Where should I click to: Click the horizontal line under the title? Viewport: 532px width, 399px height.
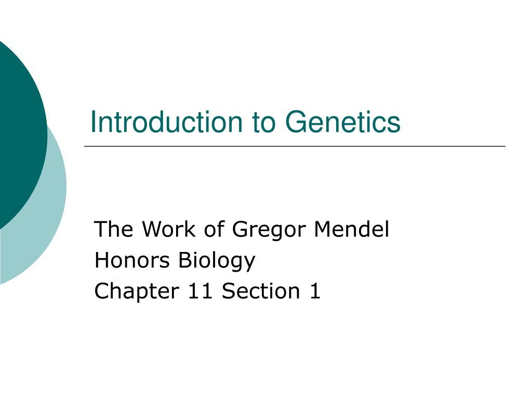click(x=295, y=146)
